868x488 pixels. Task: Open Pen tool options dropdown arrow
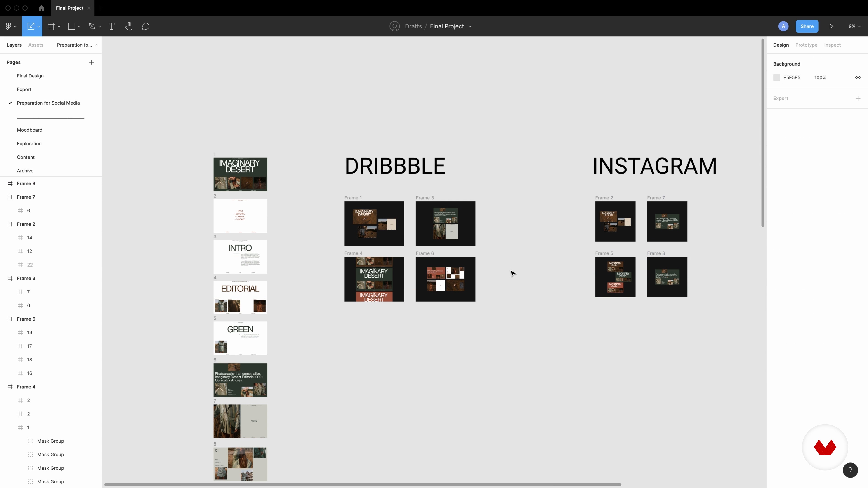[99, 27]
